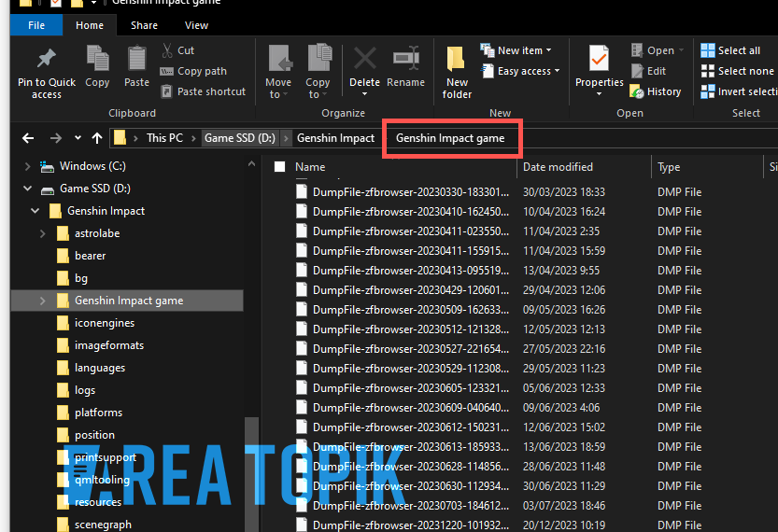Select DumpFile-zfbrowser-20230429-120601 file

pos(410,290)
